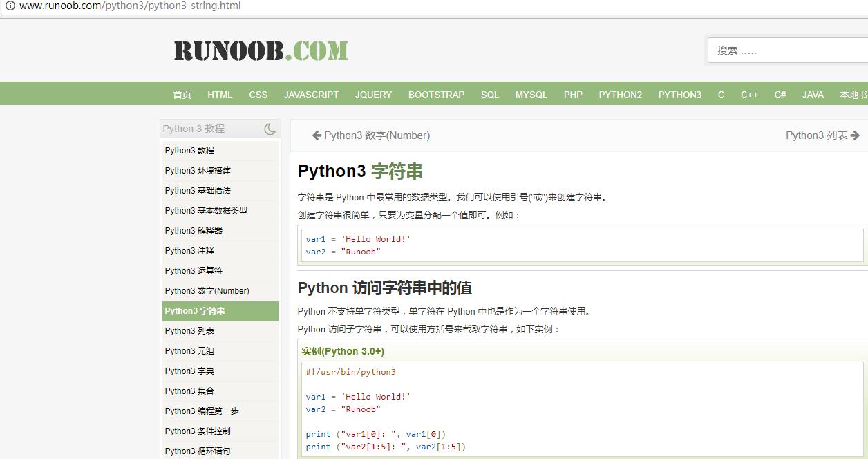Click paragraph Python 不支持单字符类型
Screen dimensions: 868x459
pyautogui.click(x=445, y=311)
